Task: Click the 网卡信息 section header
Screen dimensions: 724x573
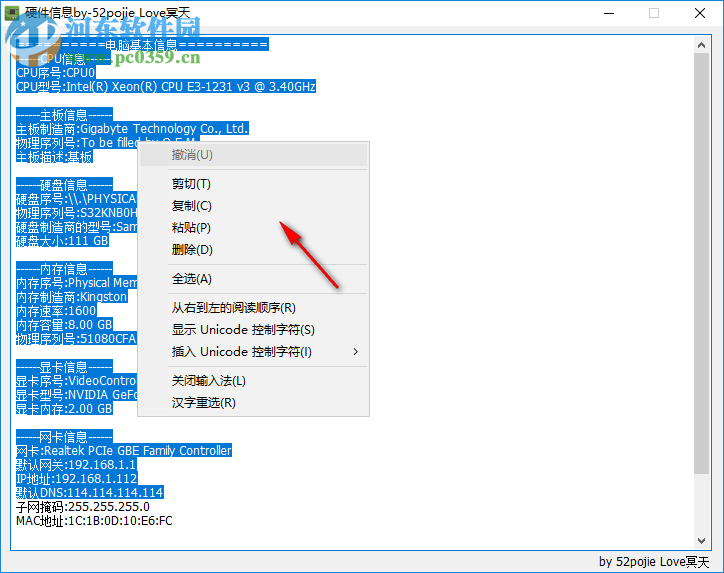Action: [64, 436]
